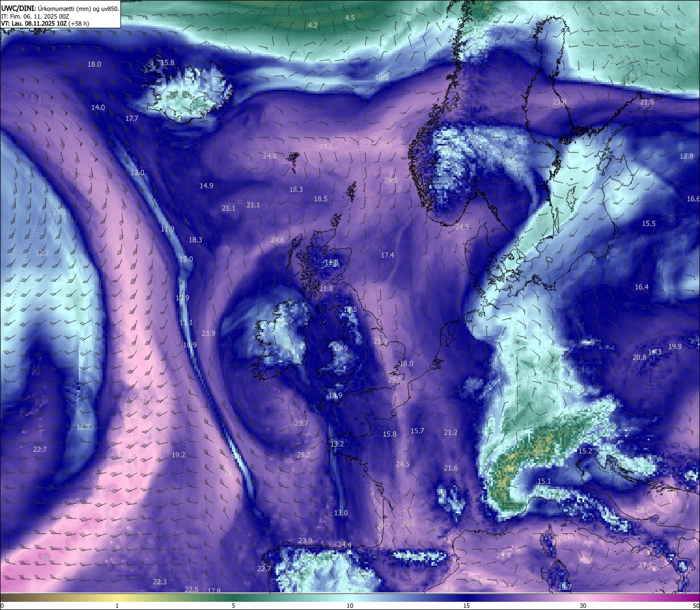Select the 4.5 value at the top
Viewport: 700px width, 610px height.
click(x=349, y=18)
